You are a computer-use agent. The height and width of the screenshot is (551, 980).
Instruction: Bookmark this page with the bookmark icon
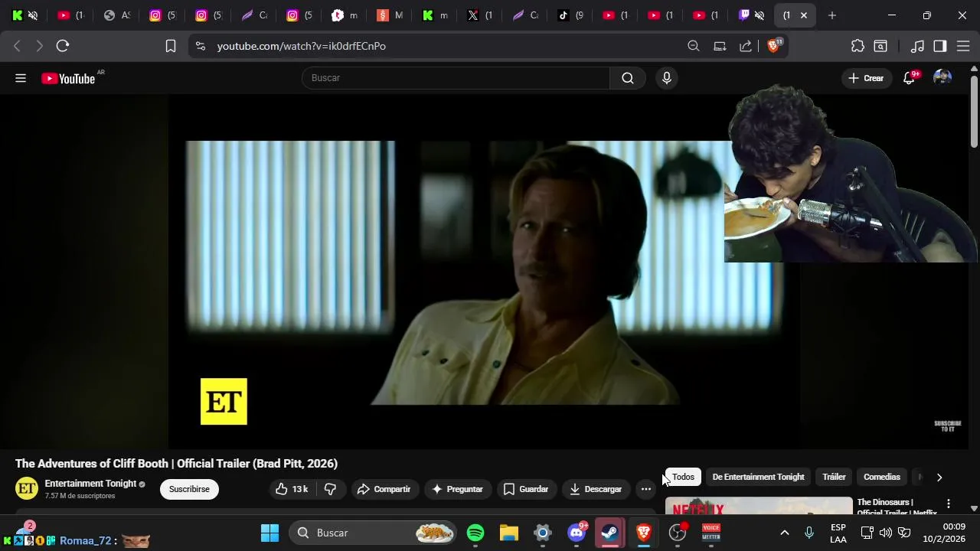point(171,46)
